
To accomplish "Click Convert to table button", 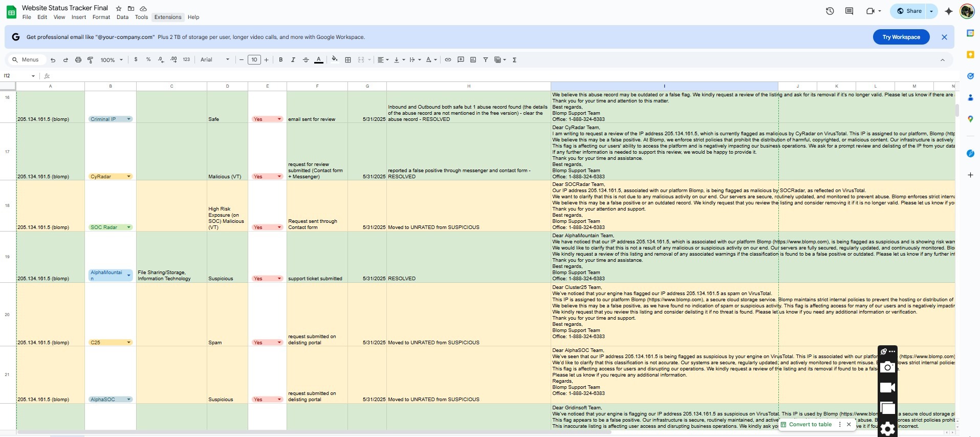I will coord(806,424).
